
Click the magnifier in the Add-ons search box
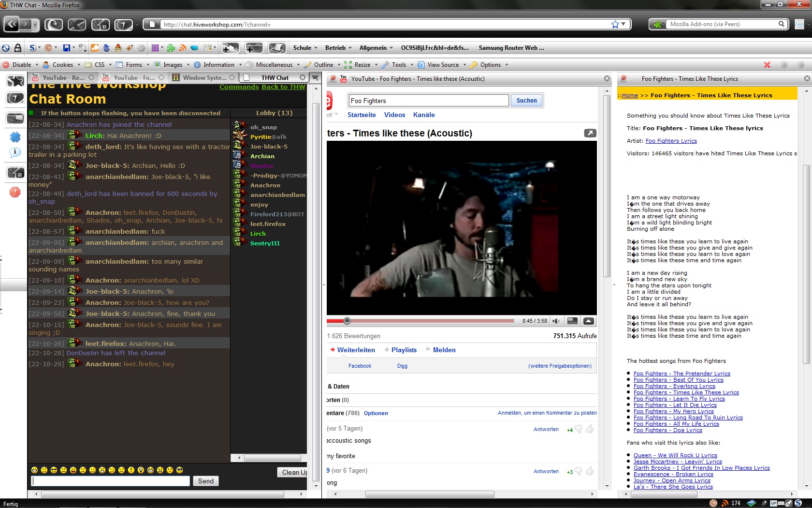[x=781, y=24]
